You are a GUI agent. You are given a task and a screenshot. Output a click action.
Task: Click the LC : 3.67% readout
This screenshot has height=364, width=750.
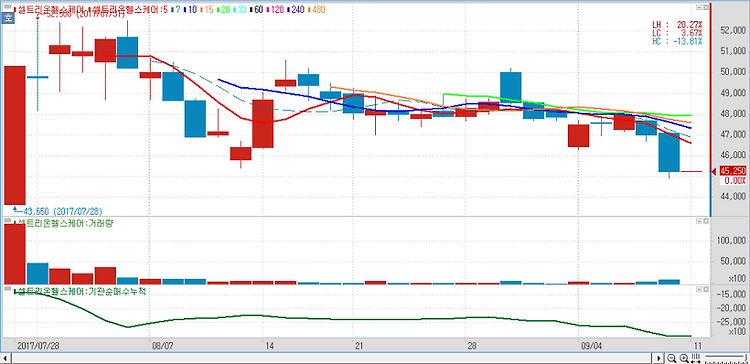pos(677,33)
